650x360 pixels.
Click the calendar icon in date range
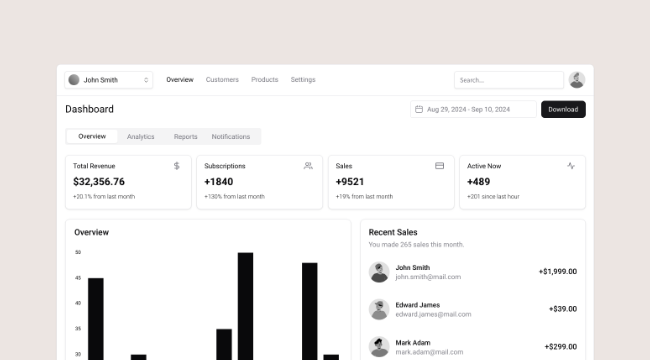tap(419, 109)
